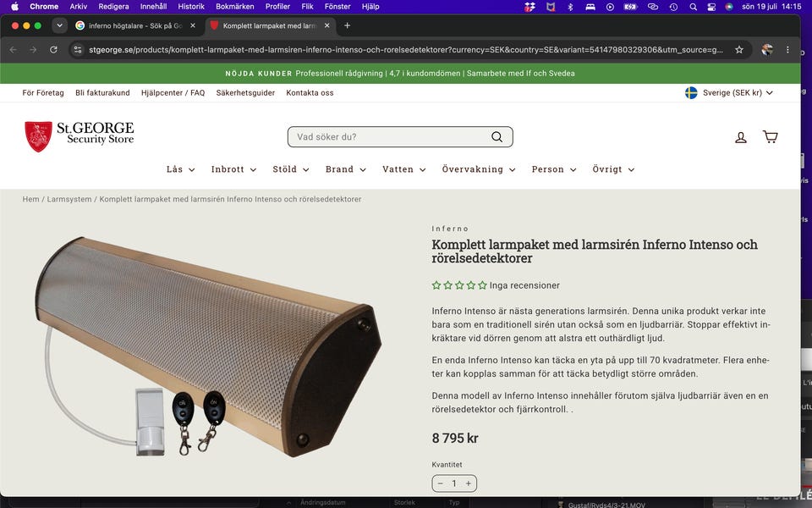
Task: Expand the Person menu
Action: (x=553, y=169)
